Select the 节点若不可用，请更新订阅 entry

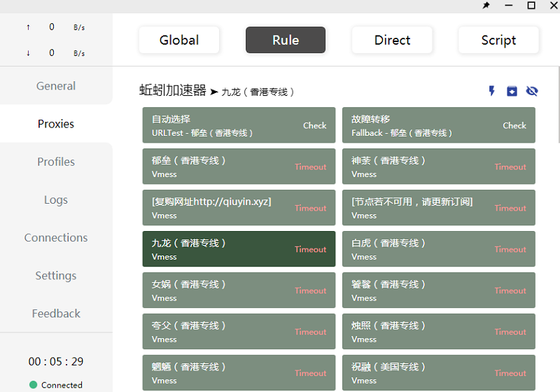coord(439,207)
